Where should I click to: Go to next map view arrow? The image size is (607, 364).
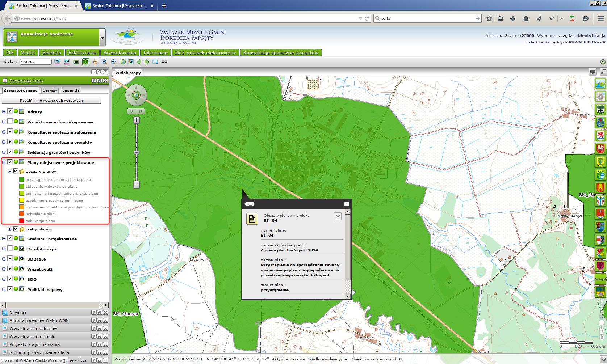[147, 62]
